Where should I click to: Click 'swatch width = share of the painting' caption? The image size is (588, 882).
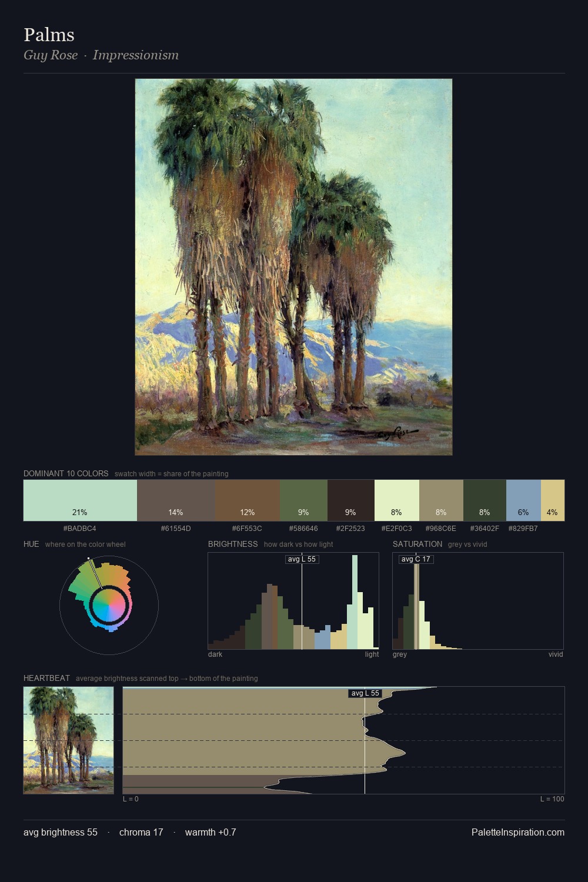(172, 474)
